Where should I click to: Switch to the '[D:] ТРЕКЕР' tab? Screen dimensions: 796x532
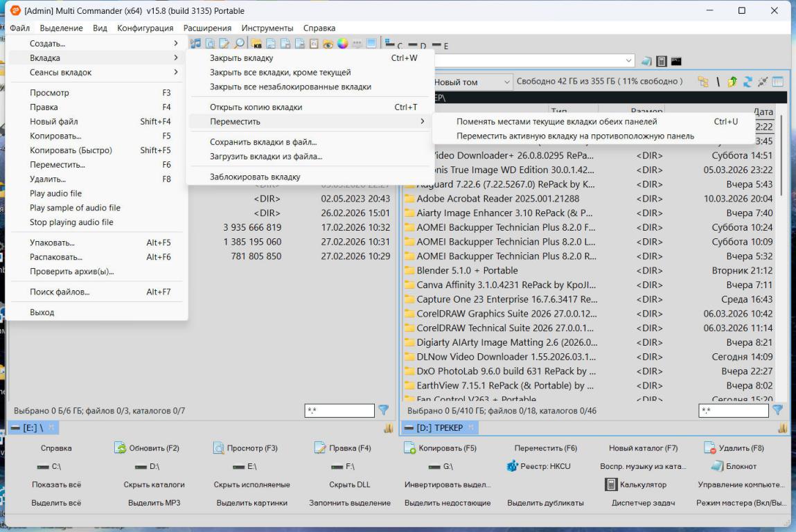coord(439,428)
